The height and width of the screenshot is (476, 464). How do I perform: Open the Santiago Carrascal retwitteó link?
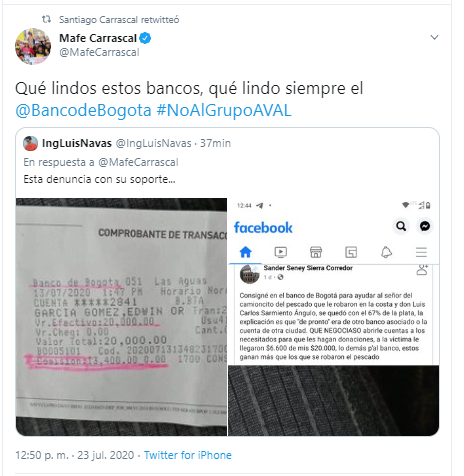[119, 20]
